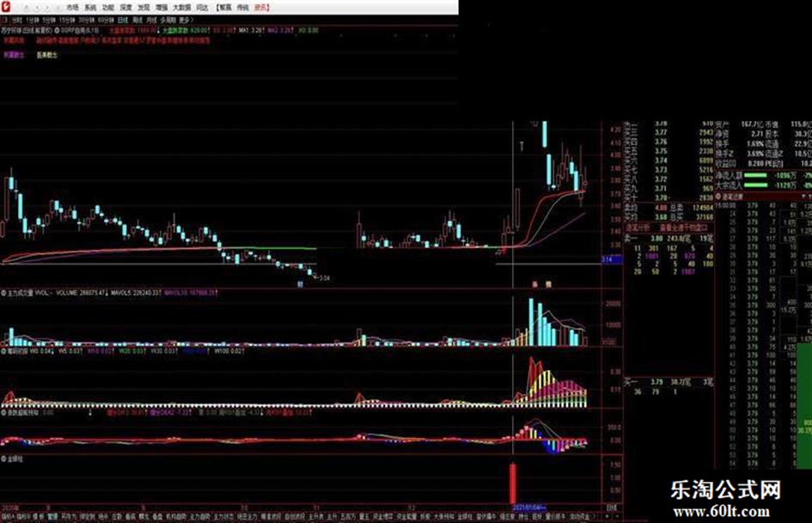Open the 发现 menu
812x523 pixels.
pos(143,8)
